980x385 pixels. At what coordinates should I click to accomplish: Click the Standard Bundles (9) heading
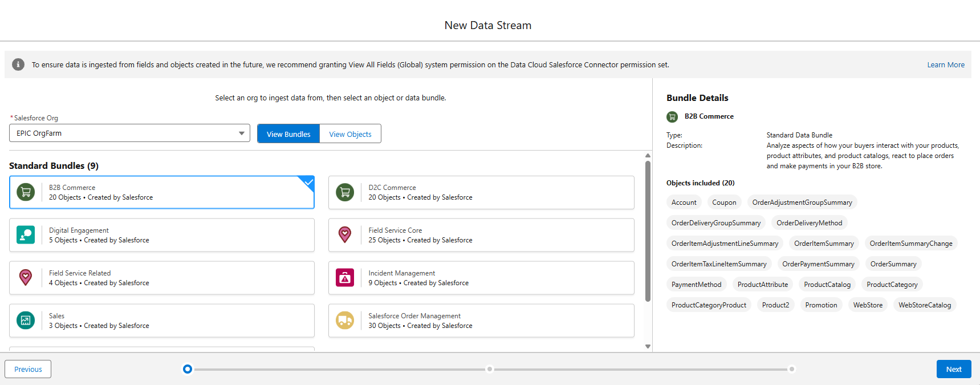pyautogui.click(x=54, y=166)
